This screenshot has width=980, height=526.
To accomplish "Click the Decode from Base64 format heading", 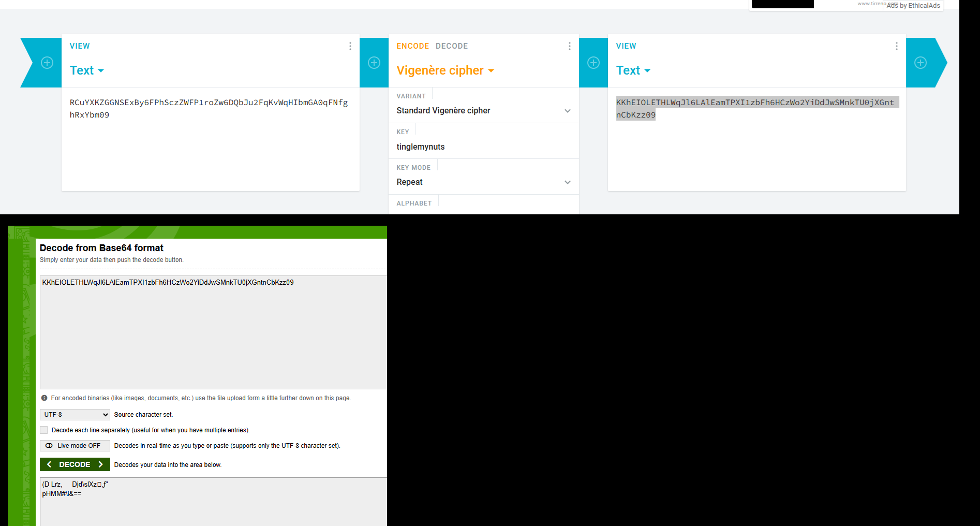I will pyautogui.click(x=101, y=248).
